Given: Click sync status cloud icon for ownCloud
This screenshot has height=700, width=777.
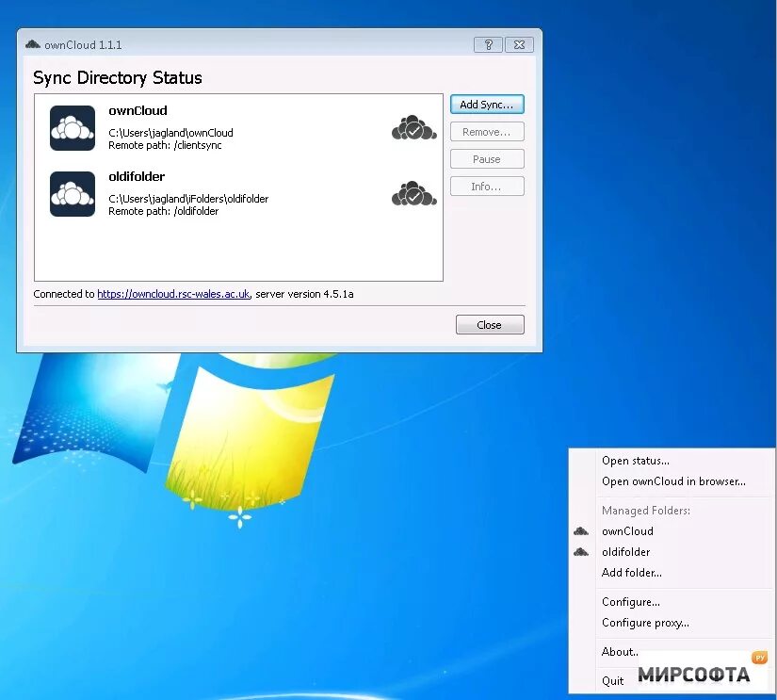Looking at the screenshot, I should [x=414, y=128].
